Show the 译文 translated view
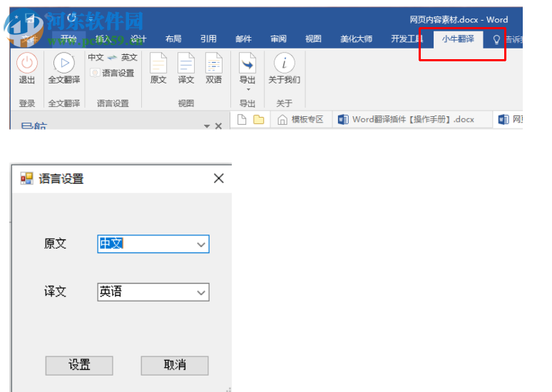552x392 pixels. pyautogui.click(x=186, y=68)
